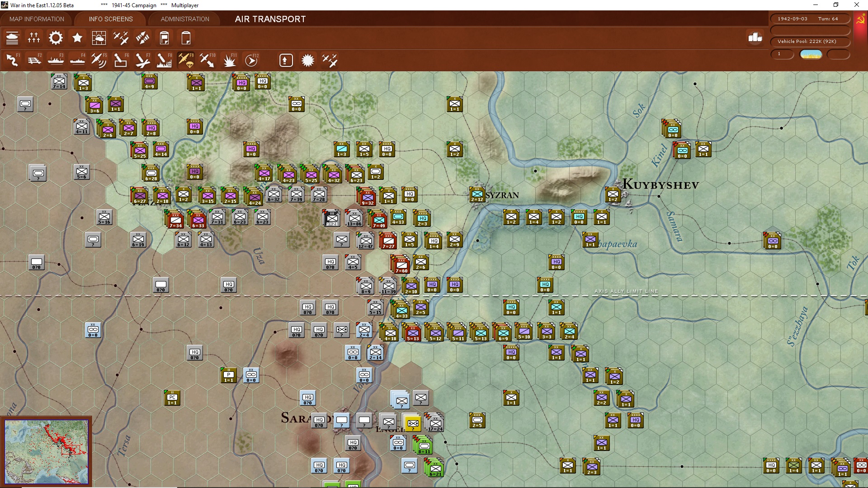The width and height of the screenshot is (868, 488).
Task: Select the green 8=11 unit stack
Action: pyautogui.click(x=424, y=446)
